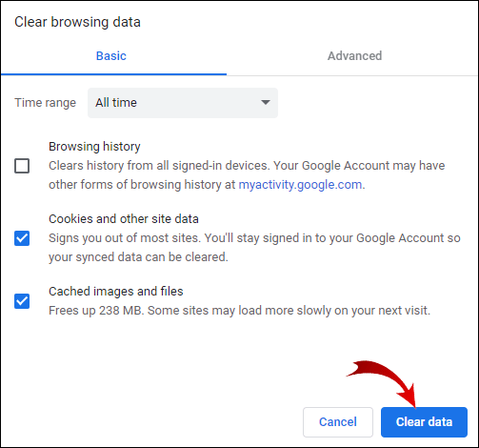This screenshot has height=448, width=479.
Task: Open the Advanced tab
Action: pos(354,56)
